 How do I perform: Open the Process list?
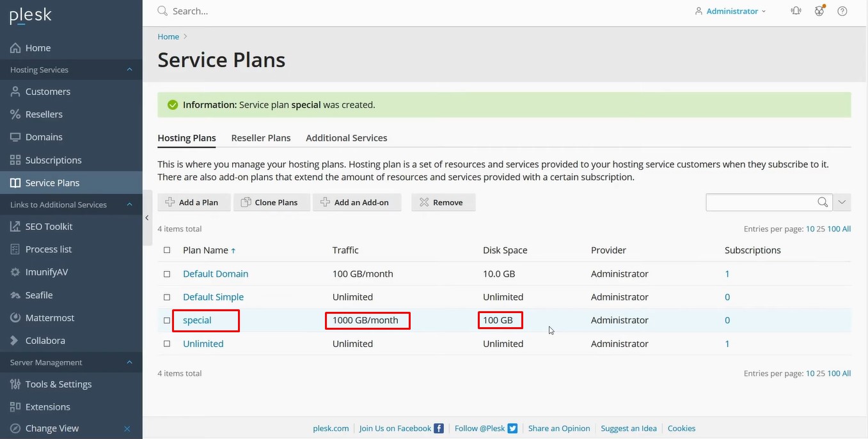pos(48,249)
